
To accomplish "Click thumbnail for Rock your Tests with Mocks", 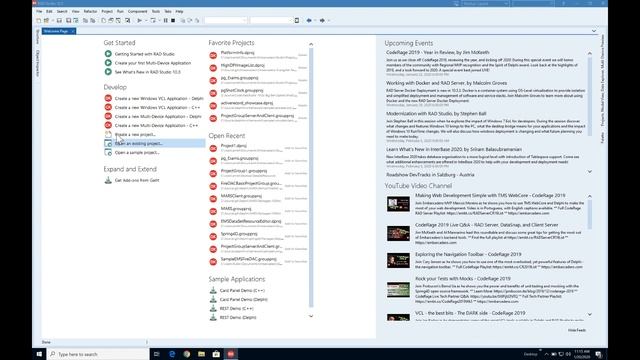I will coord(398,290).
